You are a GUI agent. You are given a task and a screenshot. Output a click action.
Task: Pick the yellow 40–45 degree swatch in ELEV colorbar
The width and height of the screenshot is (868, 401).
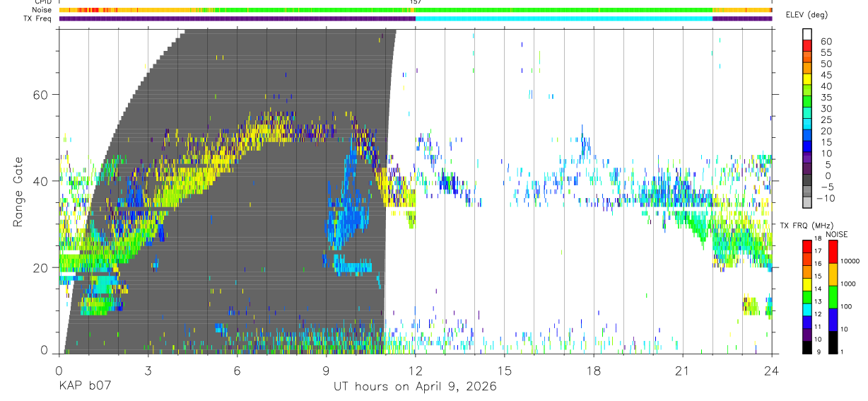click(x=808, y=80)
